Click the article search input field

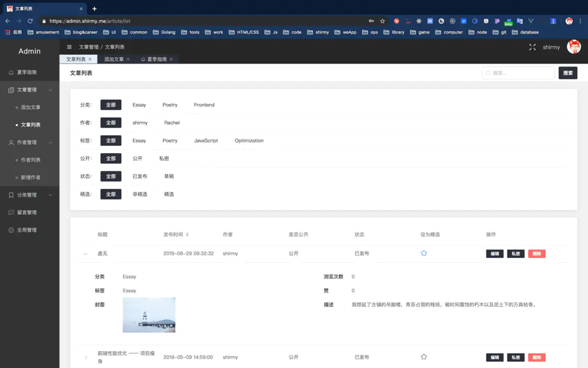[x=518, y=73]
